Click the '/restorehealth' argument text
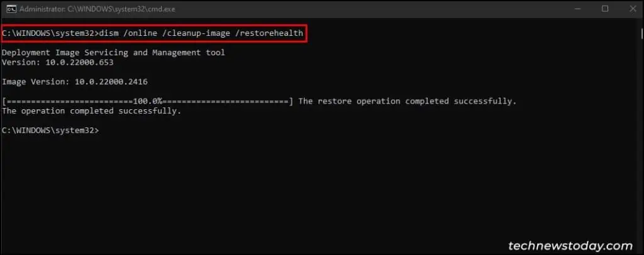 click(269, 33)
